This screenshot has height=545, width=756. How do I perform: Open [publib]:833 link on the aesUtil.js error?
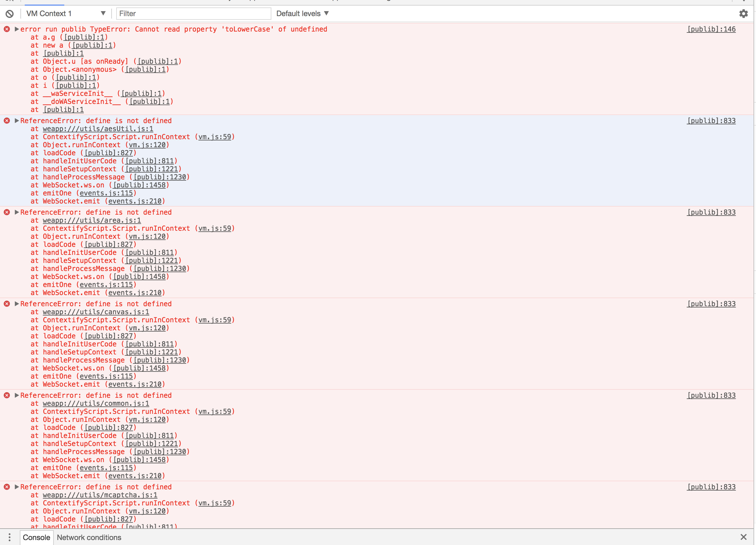711,121
